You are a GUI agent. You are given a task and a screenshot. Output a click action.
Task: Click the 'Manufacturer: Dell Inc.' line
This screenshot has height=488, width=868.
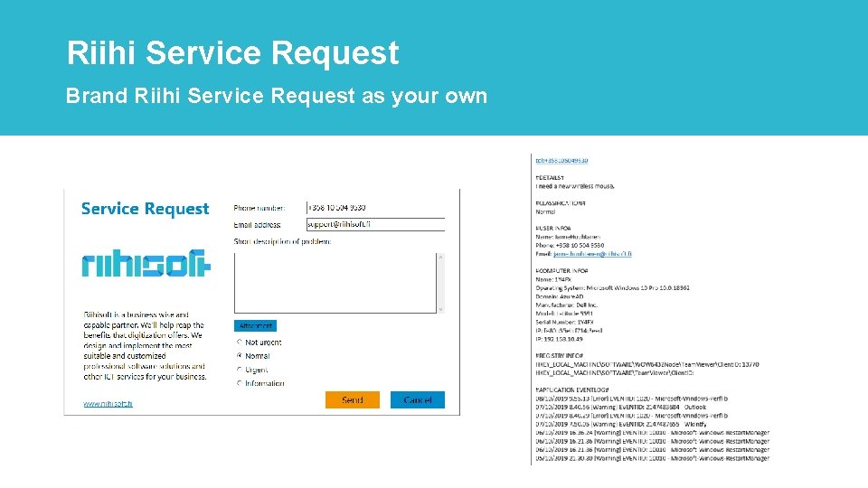[x=566, y=305]
